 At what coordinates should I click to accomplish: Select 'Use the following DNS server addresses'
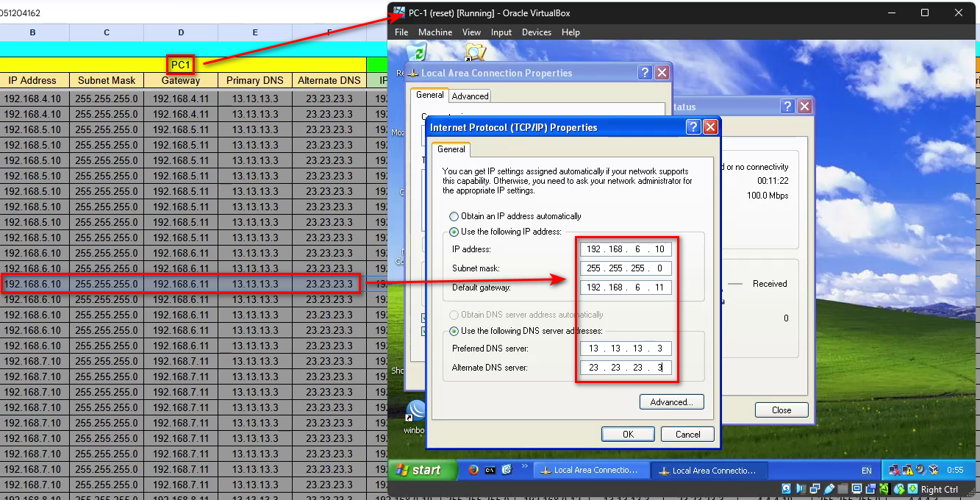point(454,331)
